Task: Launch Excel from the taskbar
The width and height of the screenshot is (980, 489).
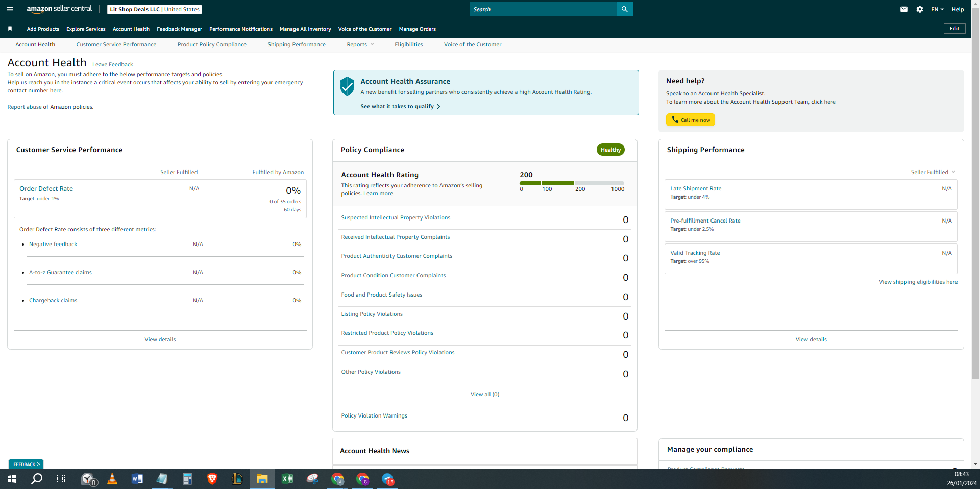Action: [287, 479]
